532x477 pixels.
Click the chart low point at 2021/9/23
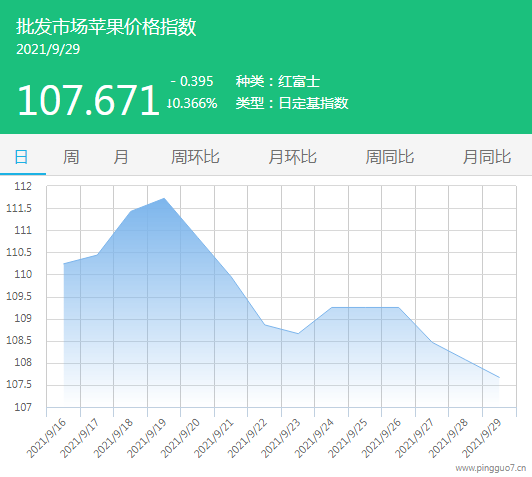coord(298,333)
